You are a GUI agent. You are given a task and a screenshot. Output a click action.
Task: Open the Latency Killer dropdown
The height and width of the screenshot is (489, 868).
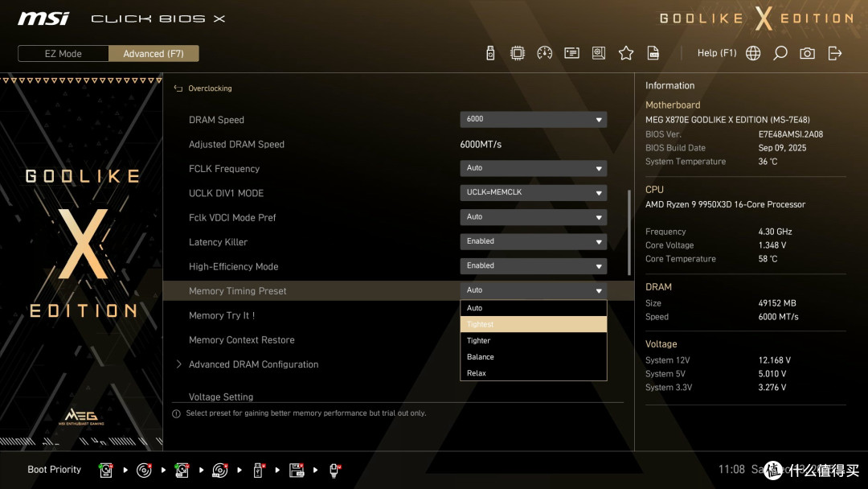pyautogui.click(x=533, y=241)
